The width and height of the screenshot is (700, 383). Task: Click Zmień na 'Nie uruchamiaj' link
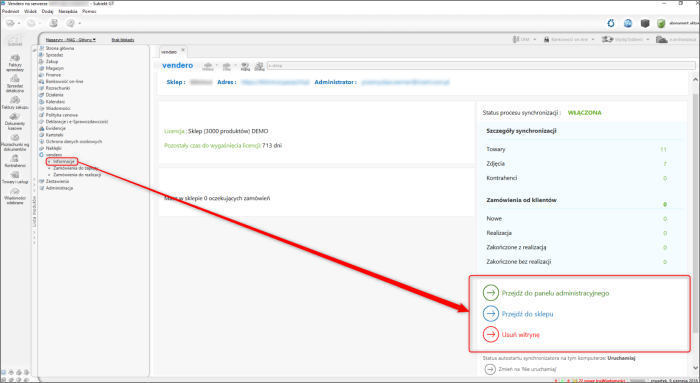(x=528, y=369)
